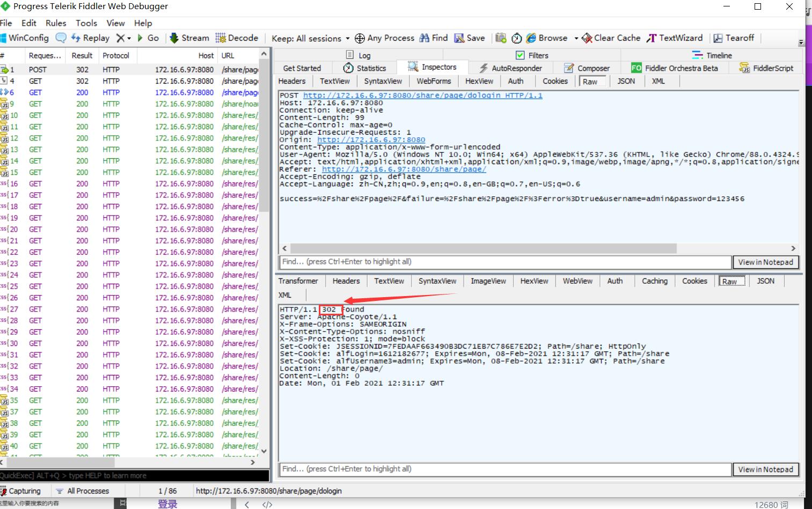Sort sessions by Host column

177,55
